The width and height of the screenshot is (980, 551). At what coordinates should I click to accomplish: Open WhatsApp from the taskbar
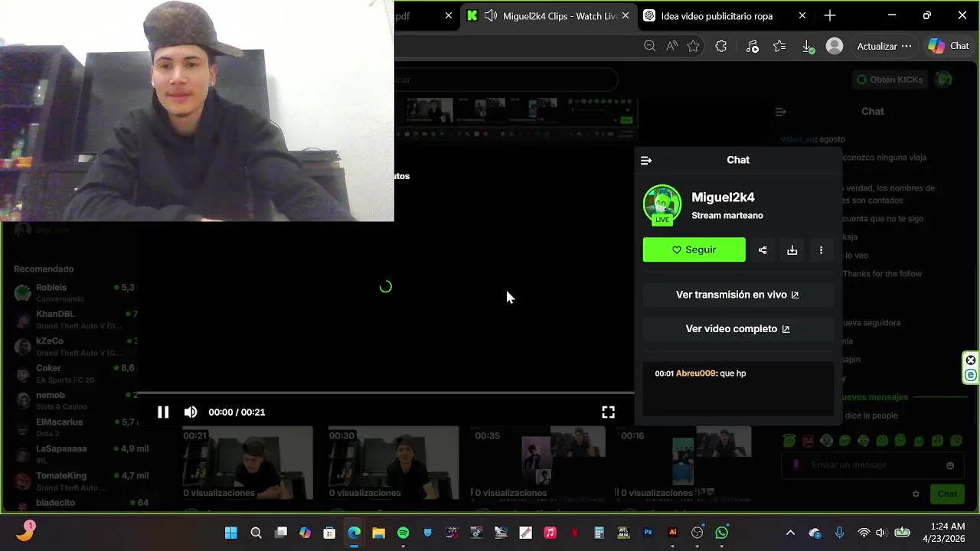pyautogui.click(x=722, y=533)
